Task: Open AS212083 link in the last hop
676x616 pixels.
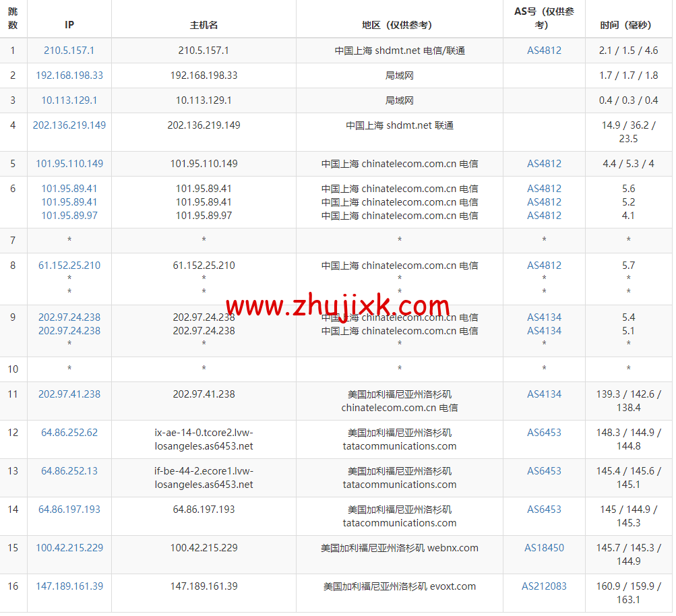Action: [x=544, y=586]
